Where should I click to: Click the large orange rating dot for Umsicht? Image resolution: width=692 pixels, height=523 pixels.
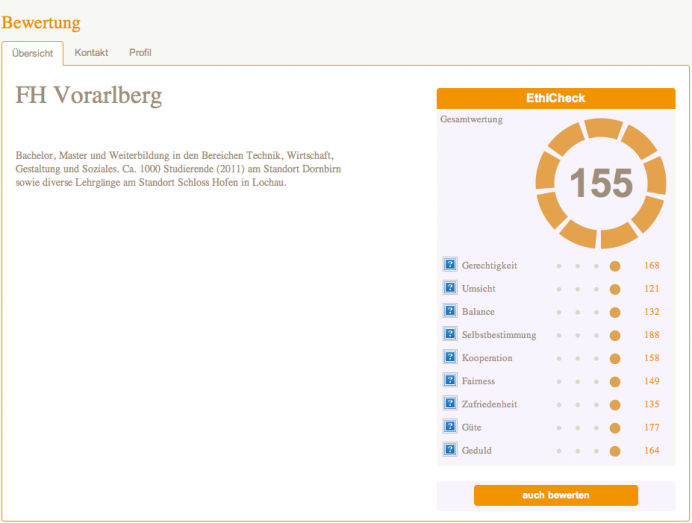pyautogui.click(x=615, y=289)
